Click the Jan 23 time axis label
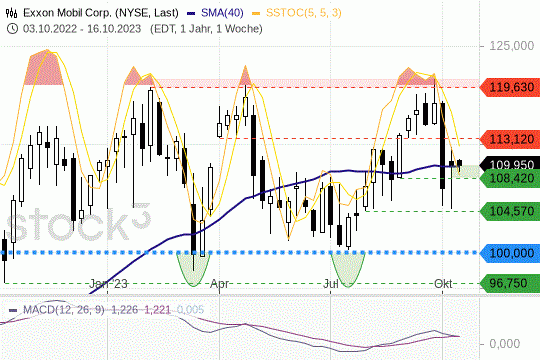Screen dimensions: 540x360 tap(108, 284)
